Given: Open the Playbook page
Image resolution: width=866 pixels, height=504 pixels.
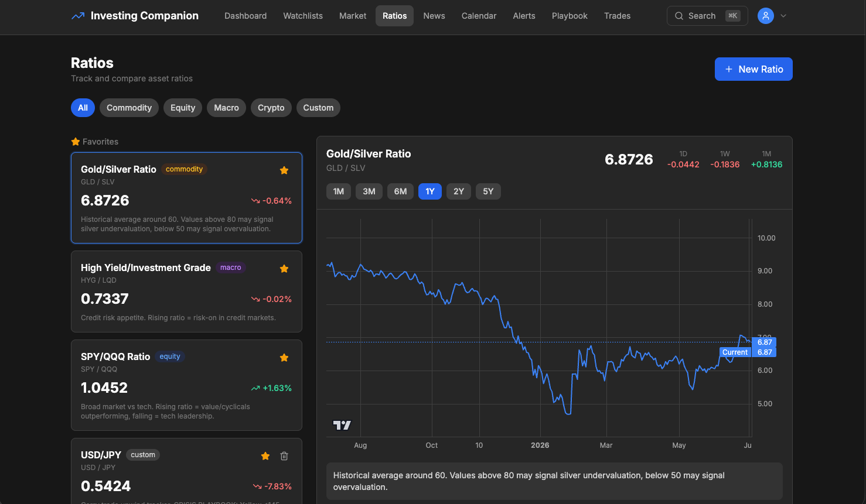Looking at the screenshot, I should pyautogui.click(x=570, y=16).
